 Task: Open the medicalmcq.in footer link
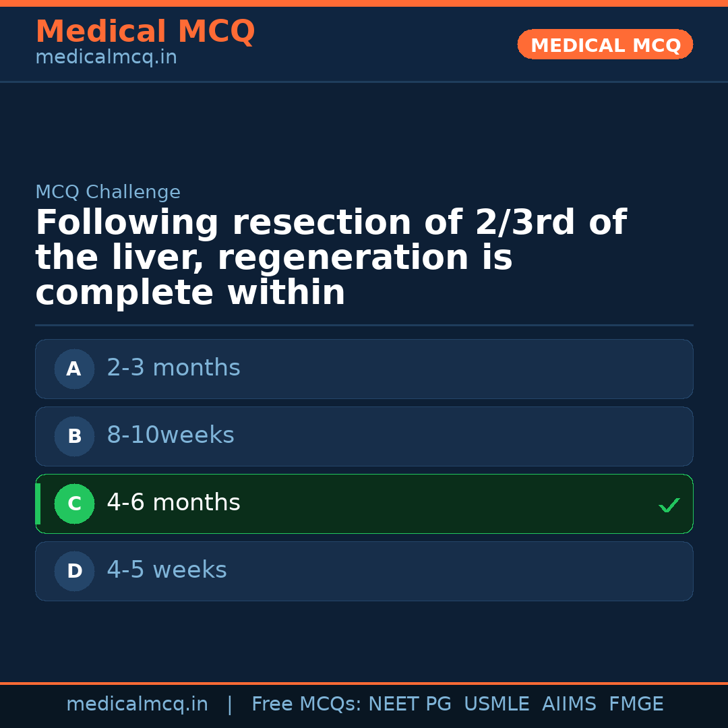tap(138, 704)
